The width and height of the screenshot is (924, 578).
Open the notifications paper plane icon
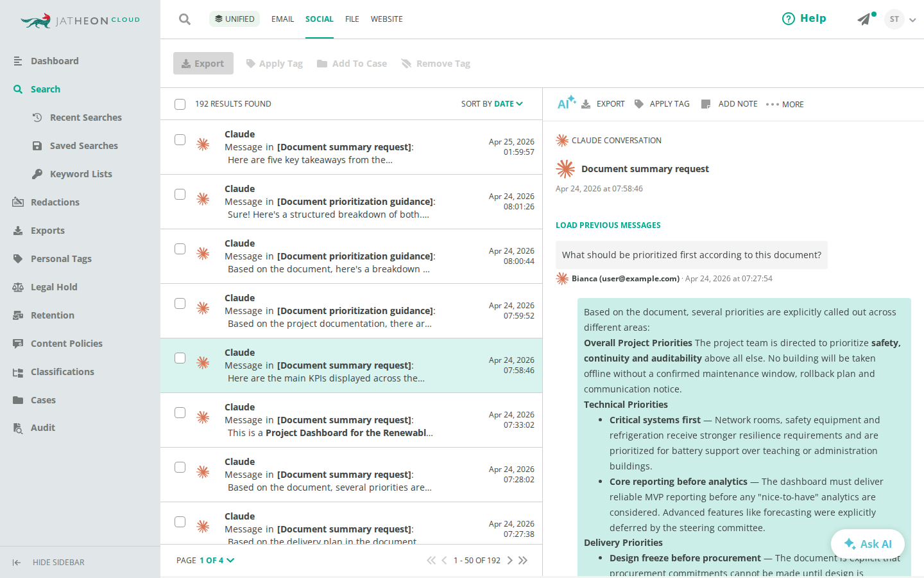864,19
